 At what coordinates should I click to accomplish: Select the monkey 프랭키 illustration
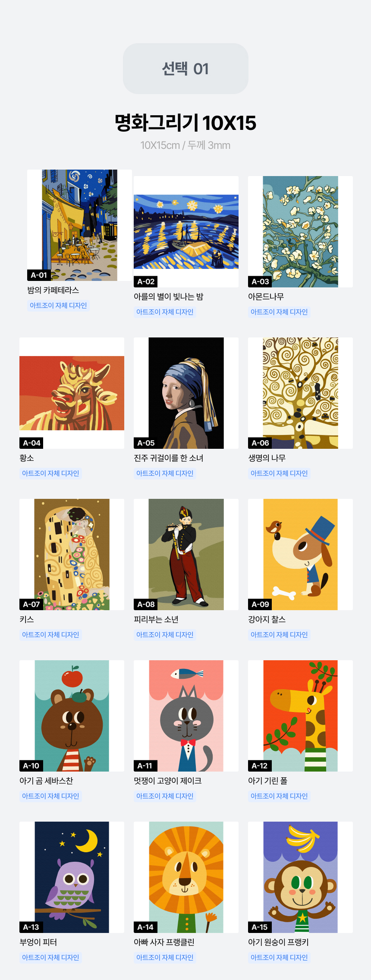(x=300, y=877)
